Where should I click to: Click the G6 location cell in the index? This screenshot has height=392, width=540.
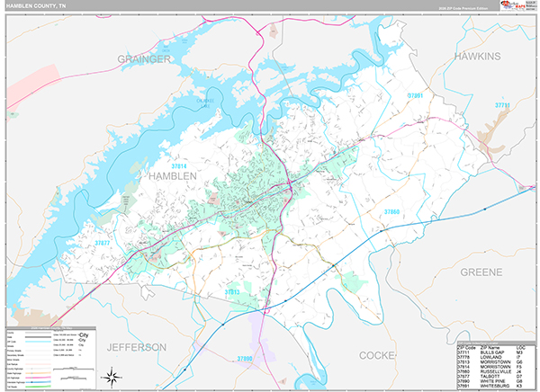[x=519, y=362]
